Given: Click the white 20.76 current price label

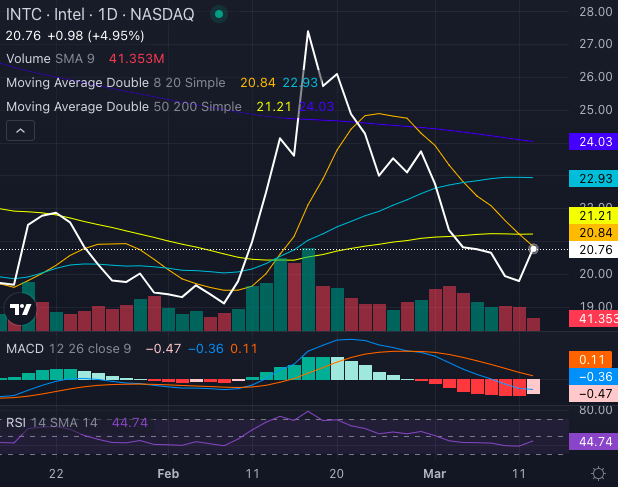Looking at the screenshot, I should (592, 250).
